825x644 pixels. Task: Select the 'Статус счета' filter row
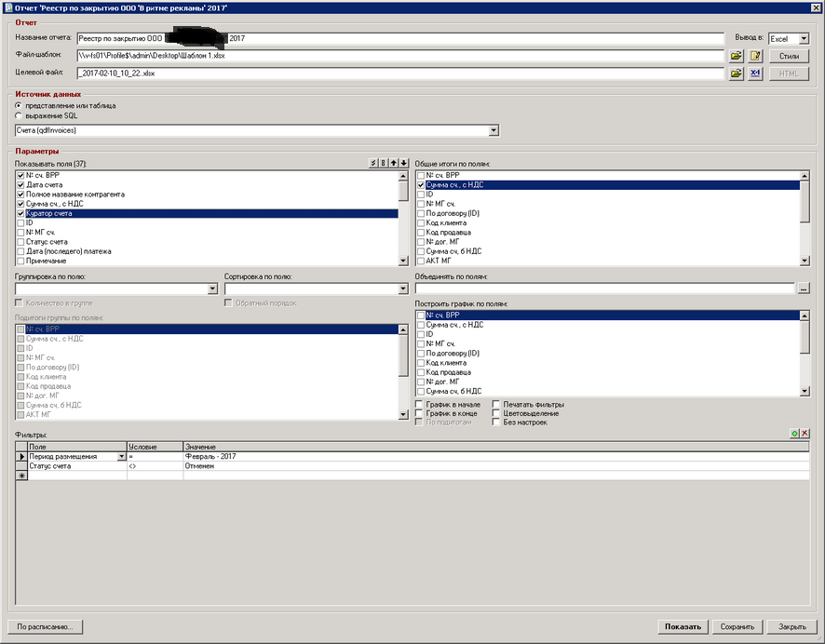[76, 466]
